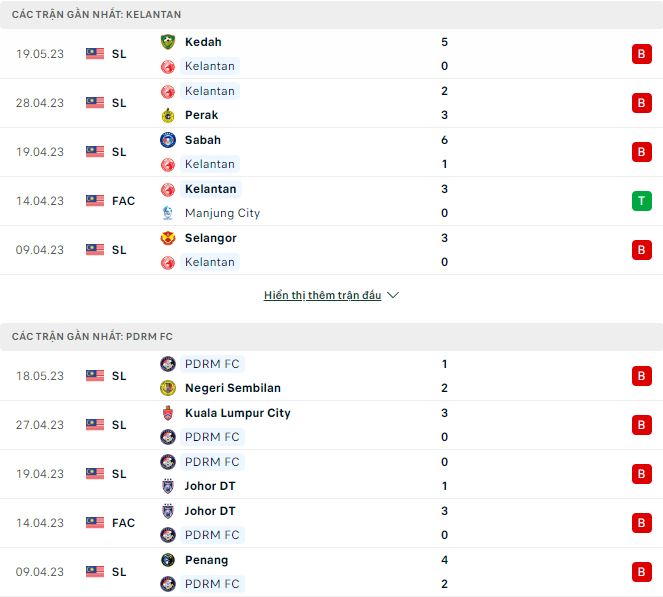
Task: Click the 'Các trận gần nhất: PDRM FC' header
Action: pyautogui.click(x=92, y=337)
